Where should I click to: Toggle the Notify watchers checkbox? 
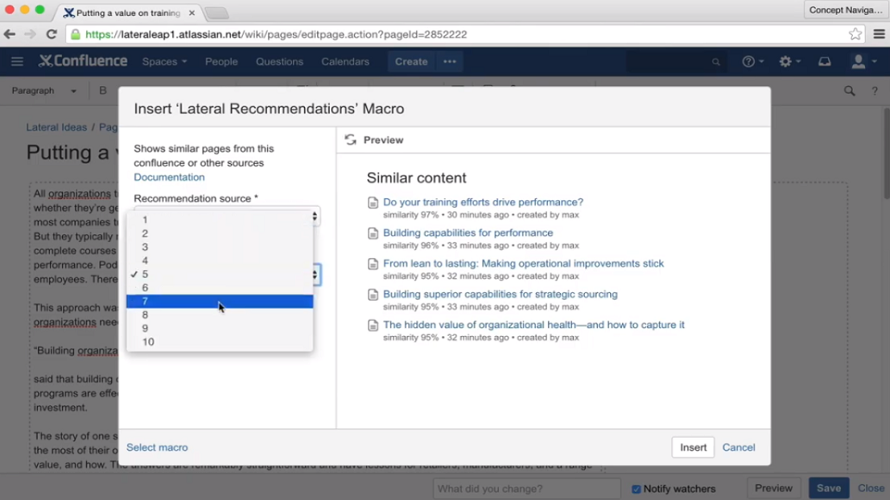tap(636, 489)
